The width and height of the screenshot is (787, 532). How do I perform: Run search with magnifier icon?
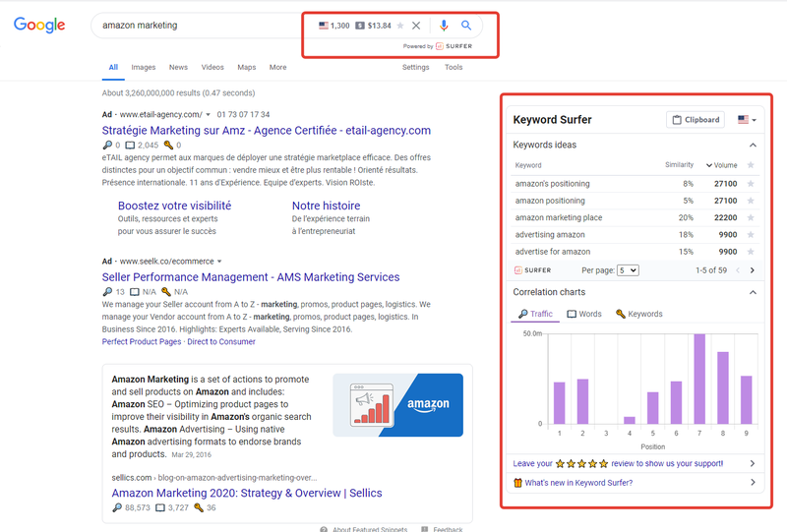click(466, 26)
